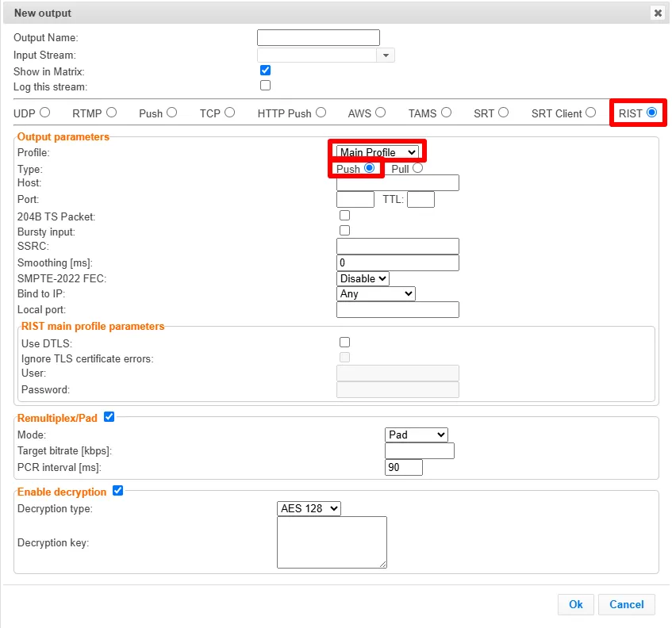Viewport: 672px width, 628px height.
Task: Select the UDP output radio button
Action: click(x=45, y=113)
